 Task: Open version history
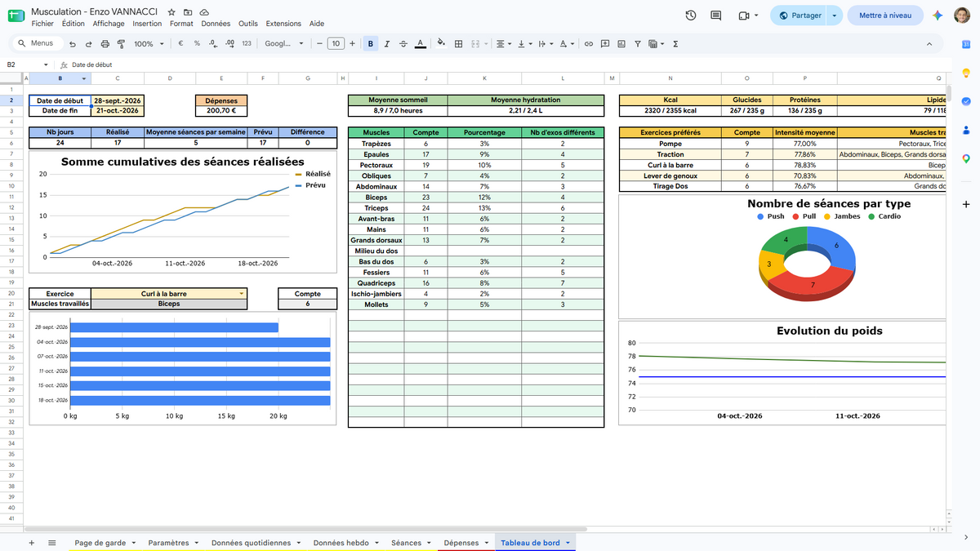(x=691, y=16)
